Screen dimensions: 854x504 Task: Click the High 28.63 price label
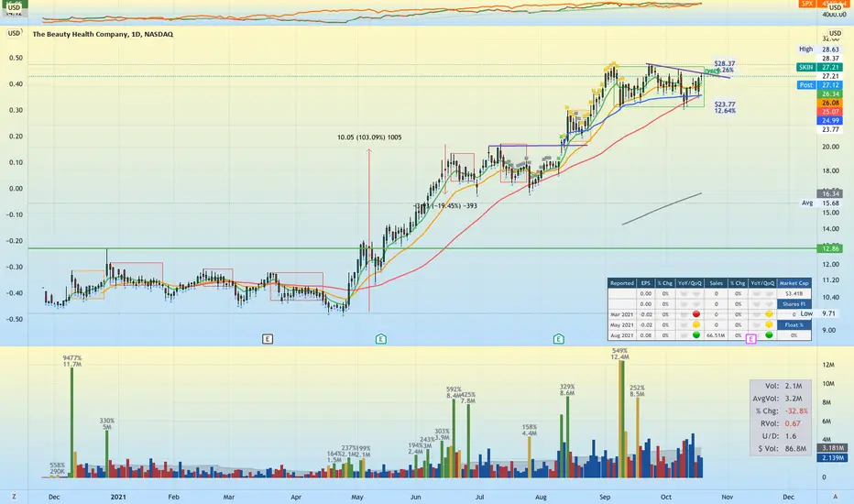pos(818,49)
